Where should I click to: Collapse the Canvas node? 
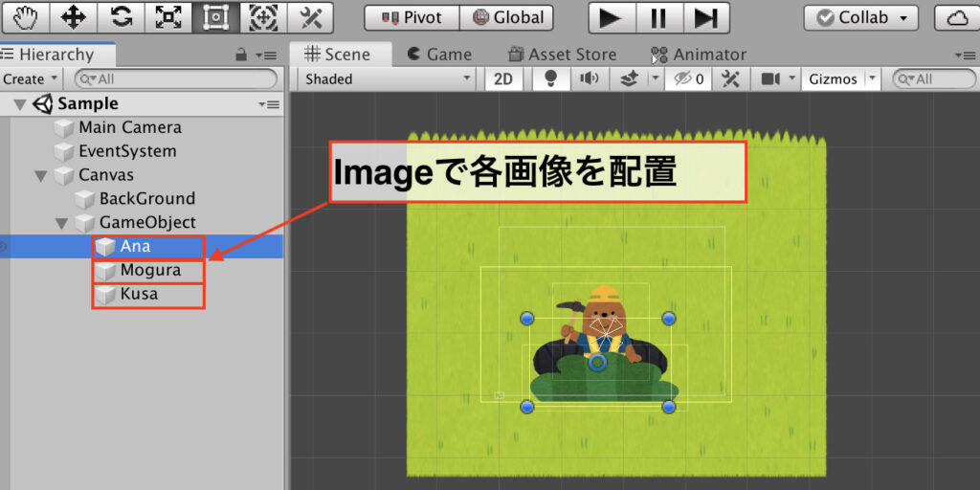point(41,176)
